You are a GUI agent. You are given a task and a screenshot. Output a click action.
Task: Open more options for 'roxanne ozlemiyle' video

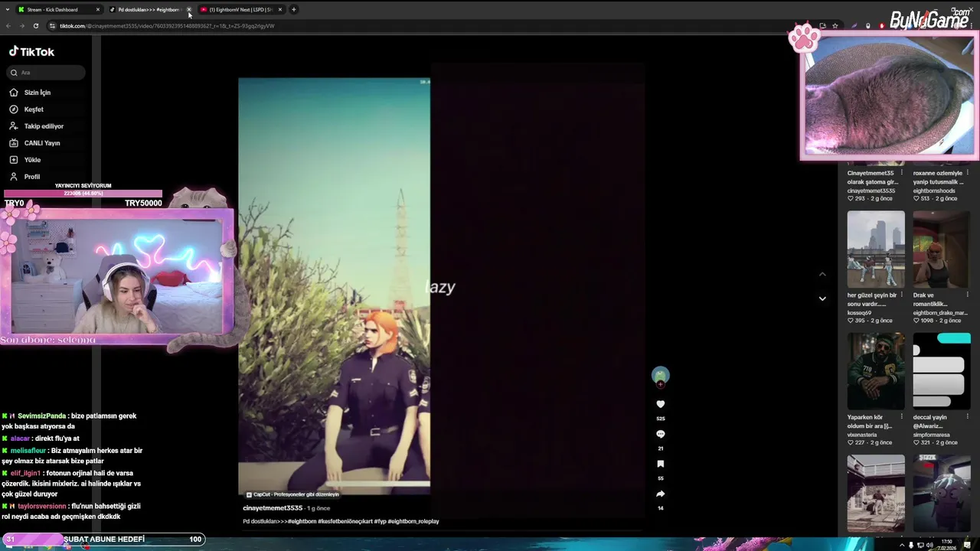(x=968, y=173)
